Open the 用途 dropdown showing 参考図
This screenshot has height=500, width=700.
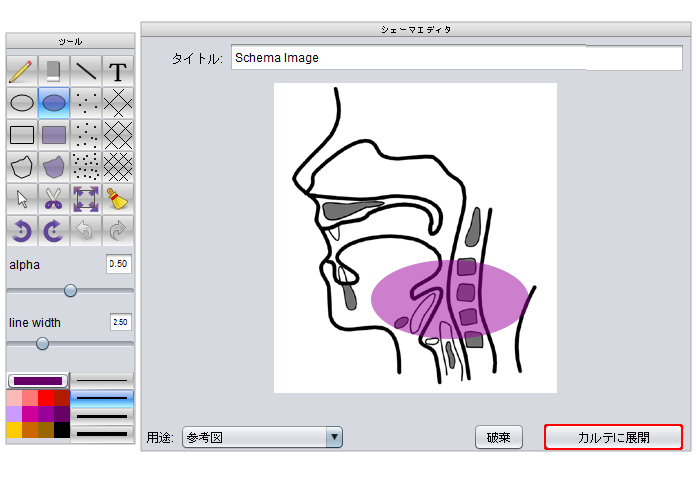262,437
